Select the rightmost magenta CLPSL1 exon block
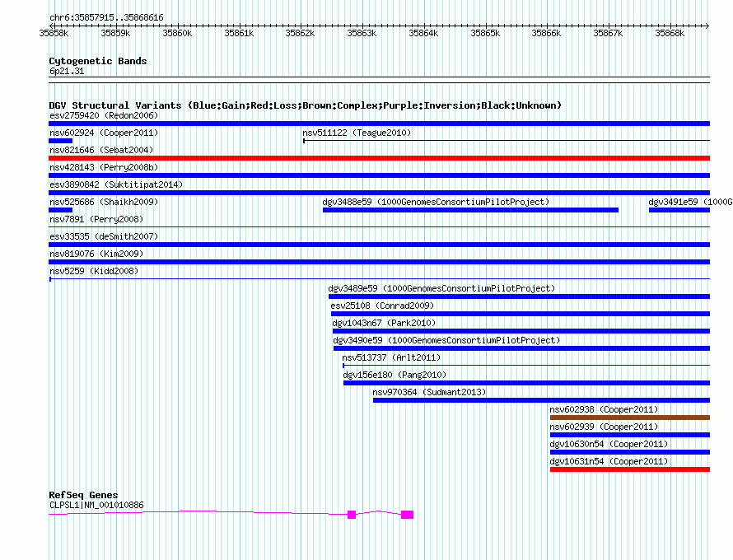This screenshot has height=560, width=733. pos(407,515)
